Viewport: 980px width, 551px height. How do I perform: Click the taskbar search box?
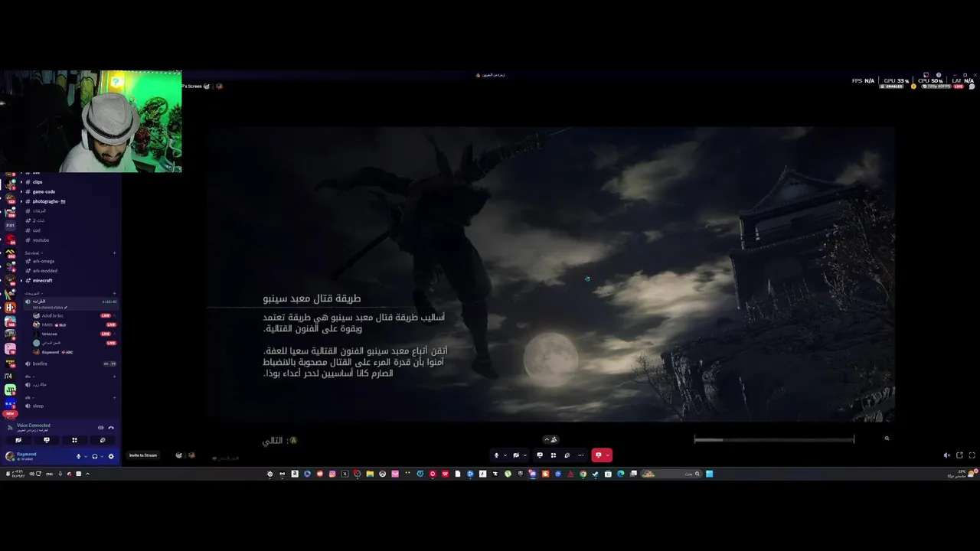(x=671, y=474)
